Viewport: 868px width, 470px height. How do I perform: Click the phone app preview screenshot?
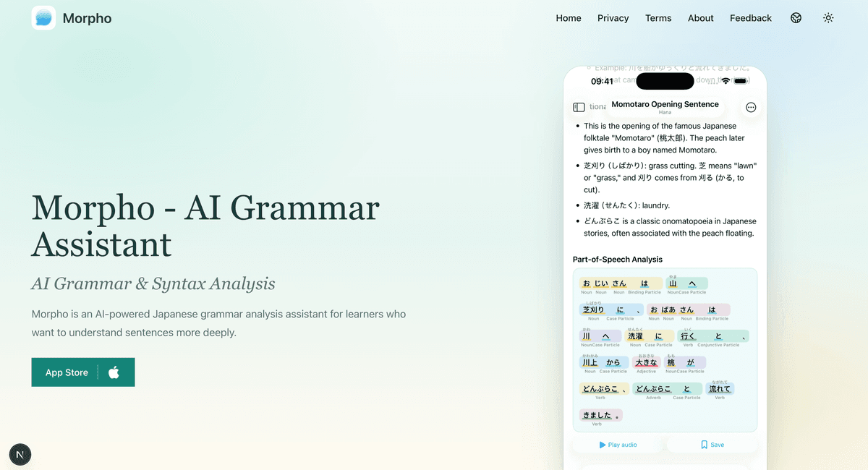665,268
